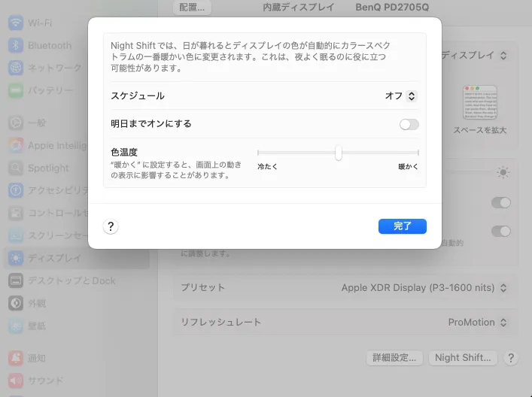
Task: Select the スペースを拡大 resolution thumbnail
Action: (x=480, y=102)
